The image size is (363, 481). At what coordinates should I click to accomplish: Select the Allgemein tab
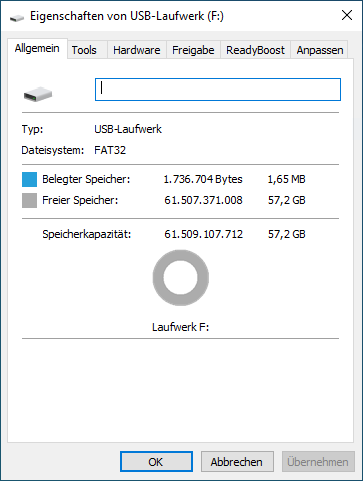coord(37,49)
